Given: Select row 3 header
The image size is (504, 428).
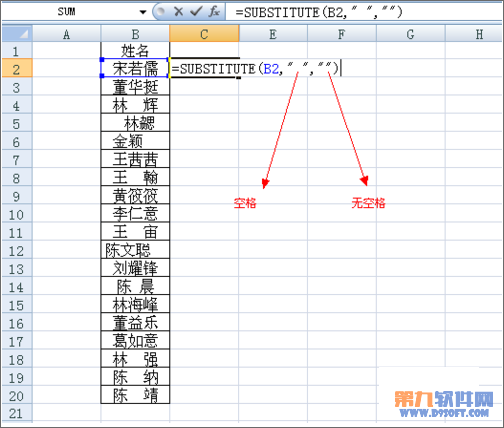Looking at the screenshot, I should (x=17, y=86).
